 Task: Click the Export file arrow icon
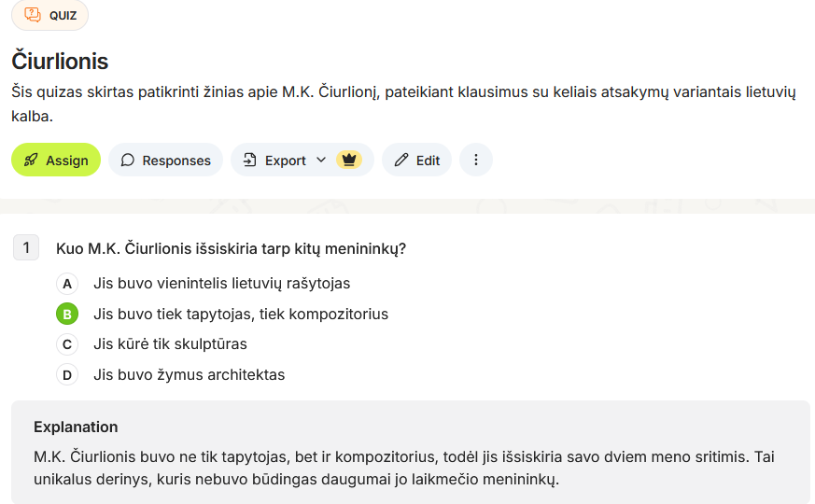coord(249,161)
